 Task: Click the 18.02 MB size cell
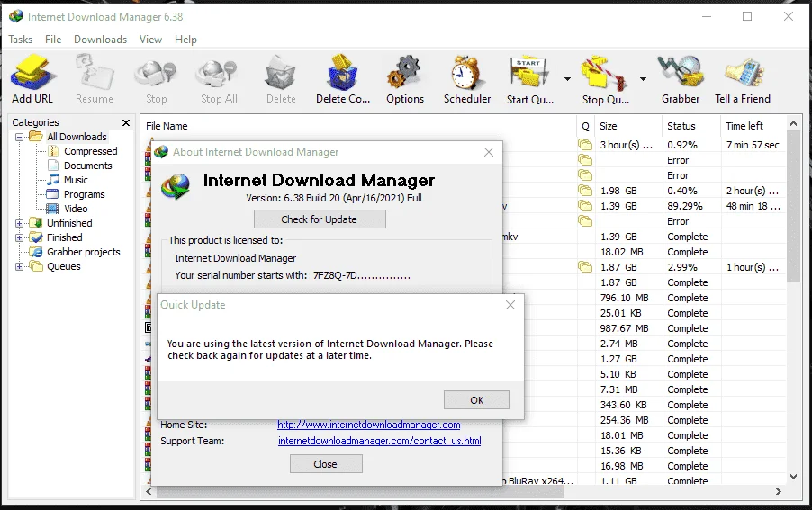pos(621,252)
